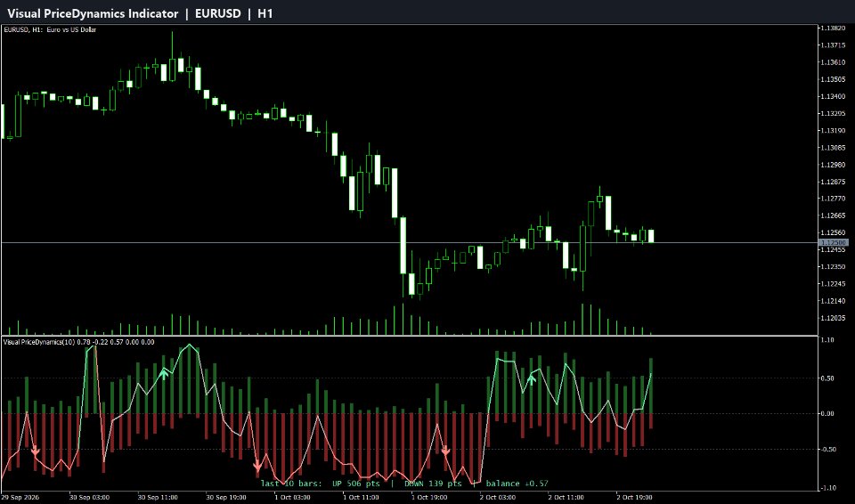Click time axis label 30 Sep 11:00

(x=158, y=498)
